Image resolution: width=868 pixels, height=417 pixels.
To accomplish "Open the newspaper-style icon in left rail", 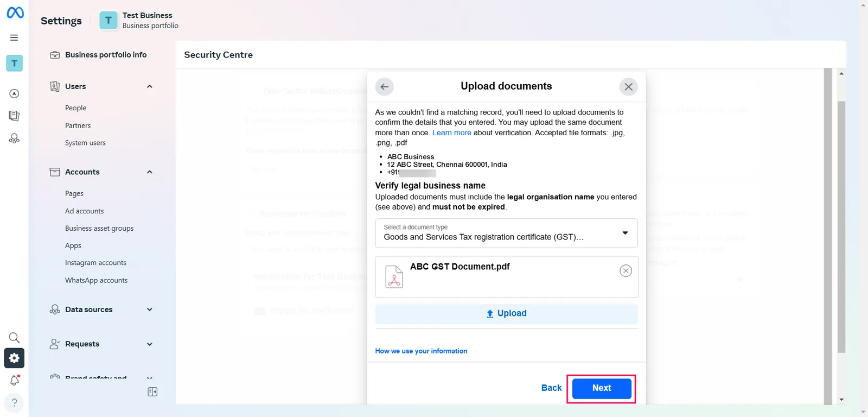I will pyautogui.click(x=15, y=116).
